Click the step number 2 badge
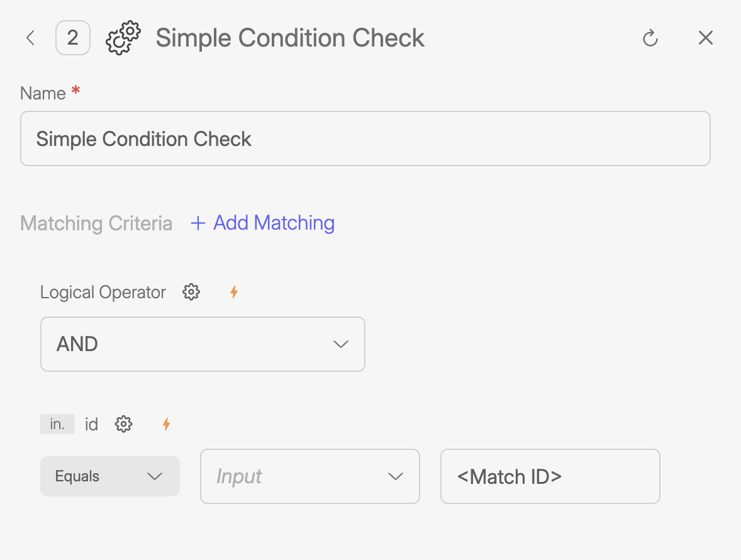741x560 pixels. tap(73, 38)
